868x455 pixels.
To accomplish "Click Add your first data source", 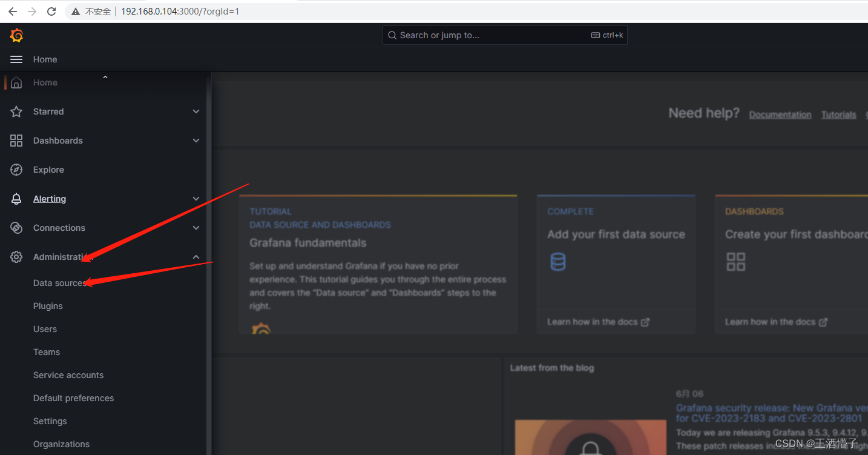I will pyautogui.click(x=616, y=234).
